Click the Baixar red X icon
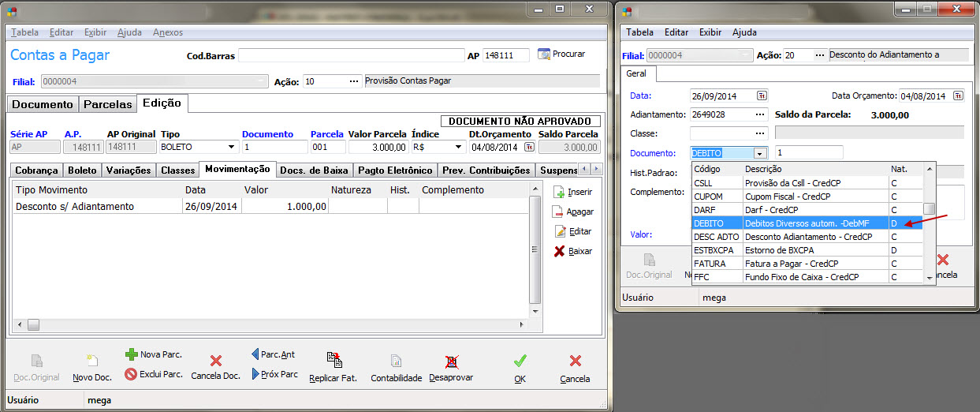 tap(559, 251)
